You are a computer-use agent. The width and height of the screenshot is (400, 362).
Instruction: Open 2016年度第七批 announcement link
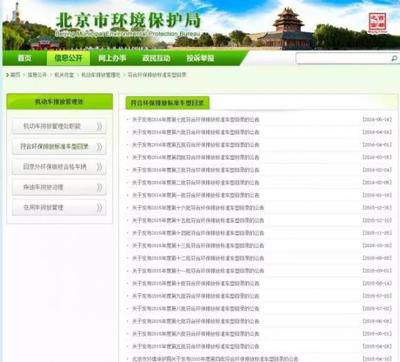pos(196,119)
